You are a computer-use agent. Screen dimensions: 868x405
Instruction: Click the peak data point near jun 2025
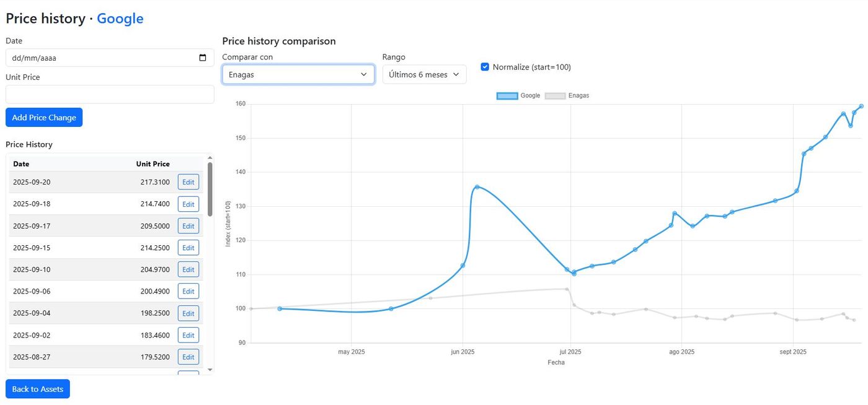pyautogui.click(x=477, y=187)
